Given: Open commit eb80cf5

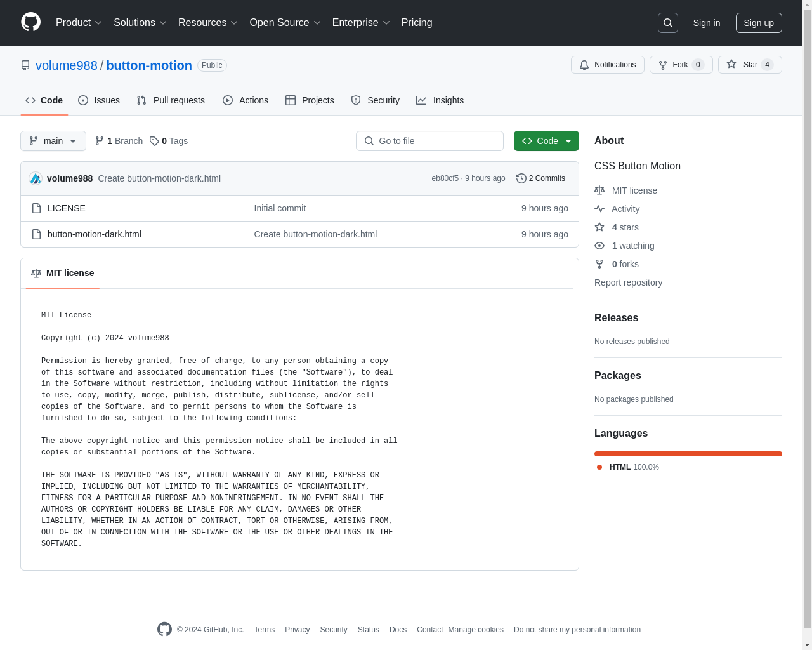Looking at the screenshot, I should click(x=445, y=178).
